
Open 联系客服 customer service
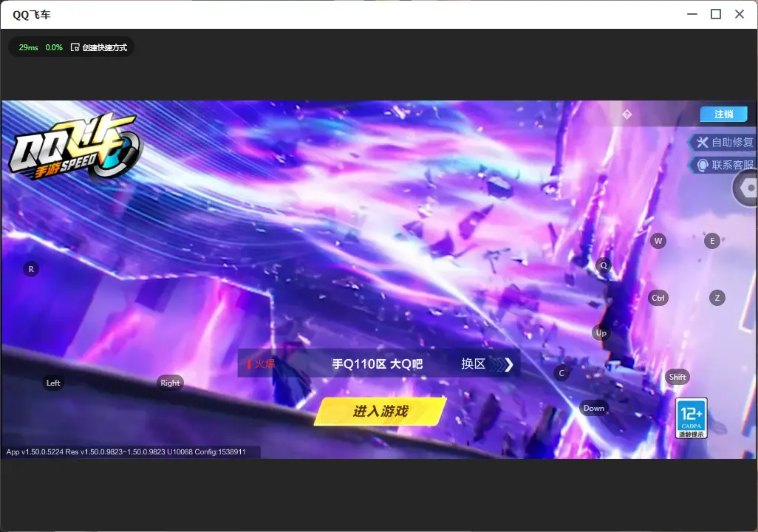723,165
